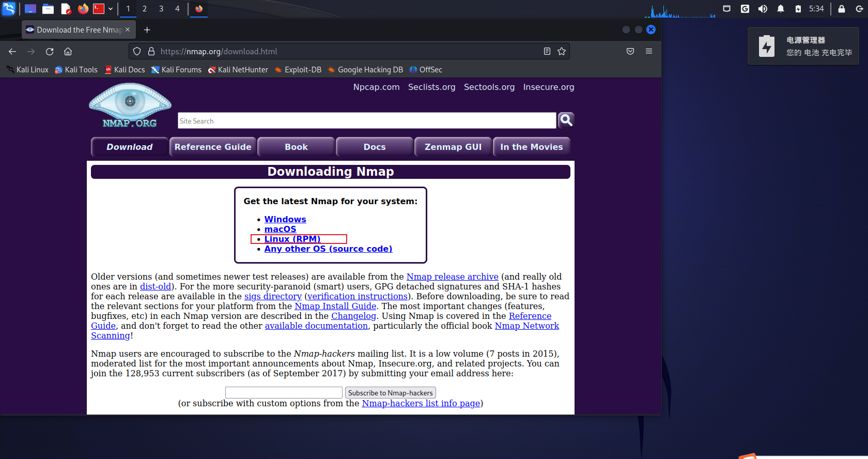This screenshot has height=459, width=868.
Task: Bookmark this page with the star
Action: [562, 51]
